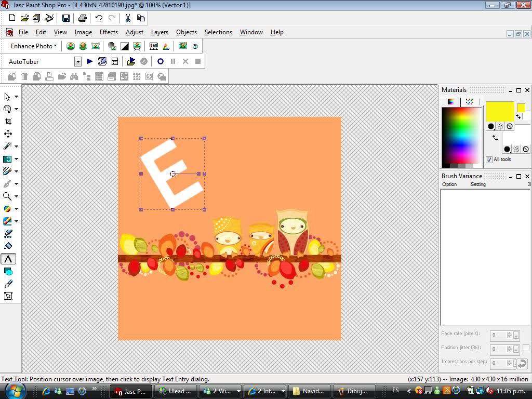Click the Open file folder icon
Screen dimensions: 532x399
coord(24,18)
